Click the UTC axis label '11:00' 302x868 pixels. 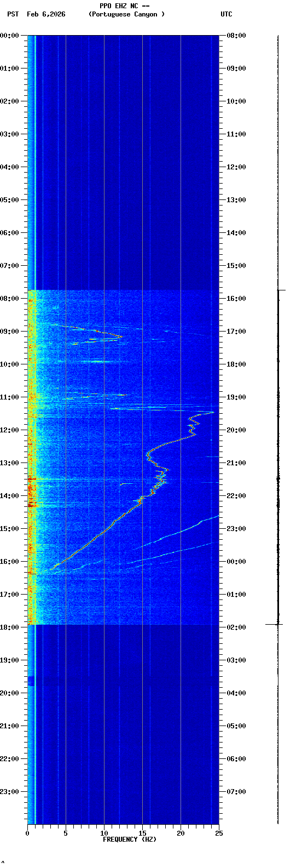(236, 134)
